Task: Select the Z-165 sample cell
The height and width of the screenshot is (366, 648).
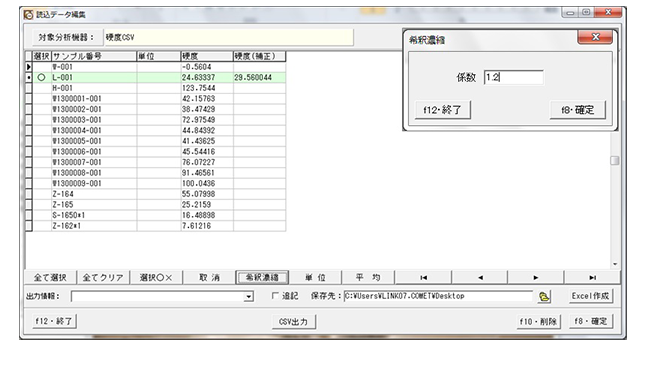Action: pos(94,205)
